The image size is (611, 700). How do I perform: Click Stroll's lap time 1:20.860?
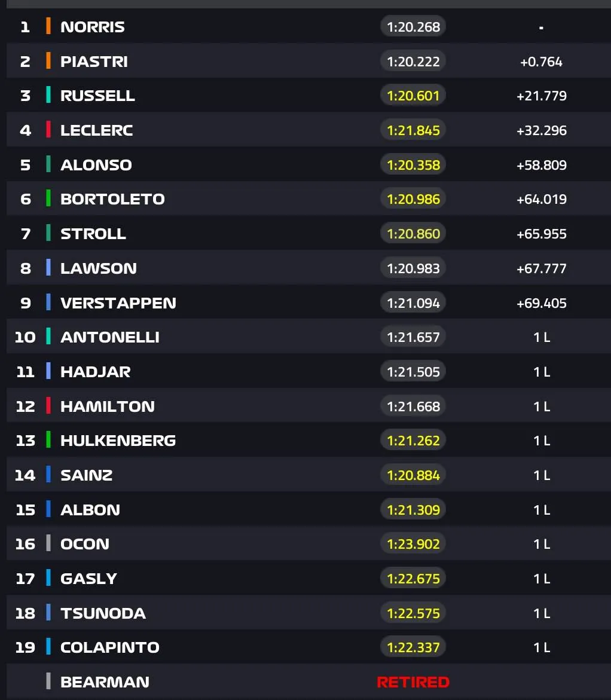tap(413, 234)
